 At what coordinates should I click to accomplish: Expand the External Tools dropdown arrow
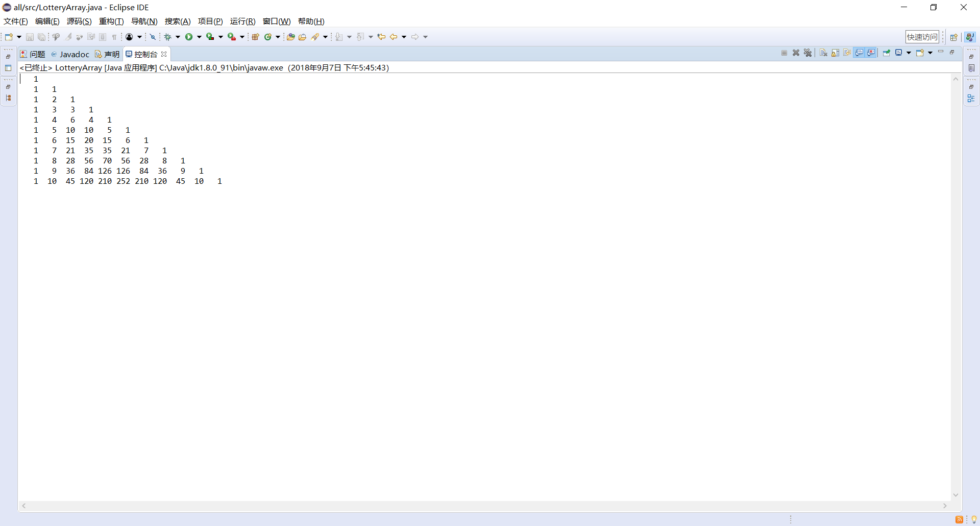242,37
